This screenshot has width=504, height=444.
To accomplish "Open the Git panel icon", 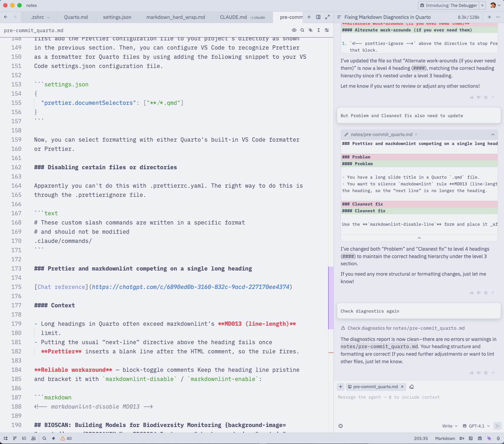I will 15,438.
